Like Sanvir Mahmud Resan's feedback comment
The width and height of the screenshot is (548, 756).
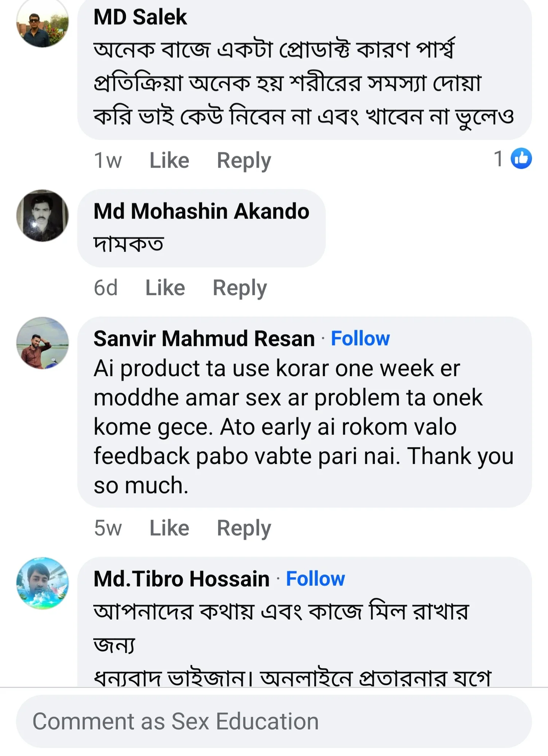pyautogui.click(x=169, y=527)
